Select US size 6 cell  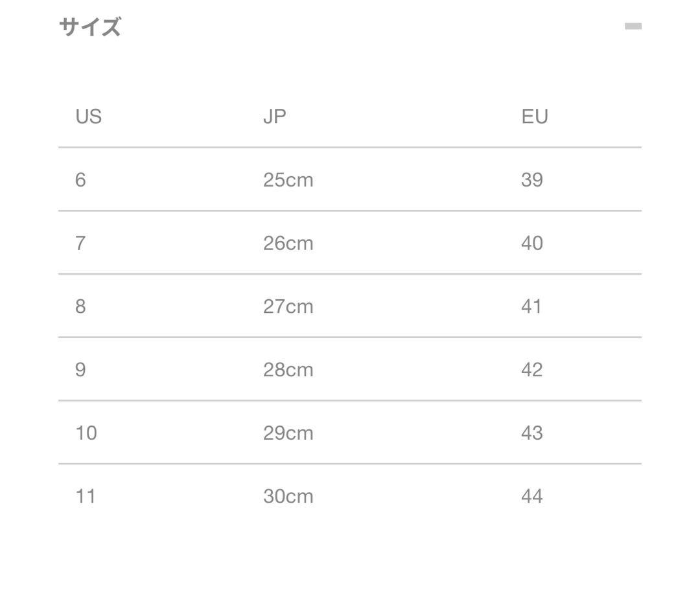[x=80, y=179]
